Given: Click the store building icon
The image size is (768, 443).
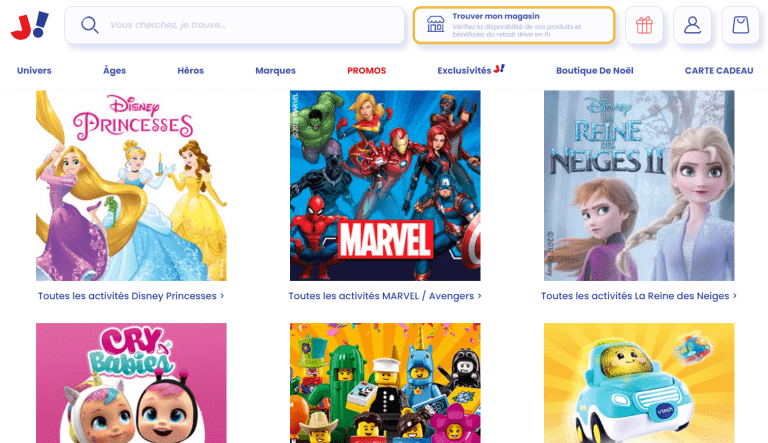Looking at the screenshot, I should click(x=435, y=24).
